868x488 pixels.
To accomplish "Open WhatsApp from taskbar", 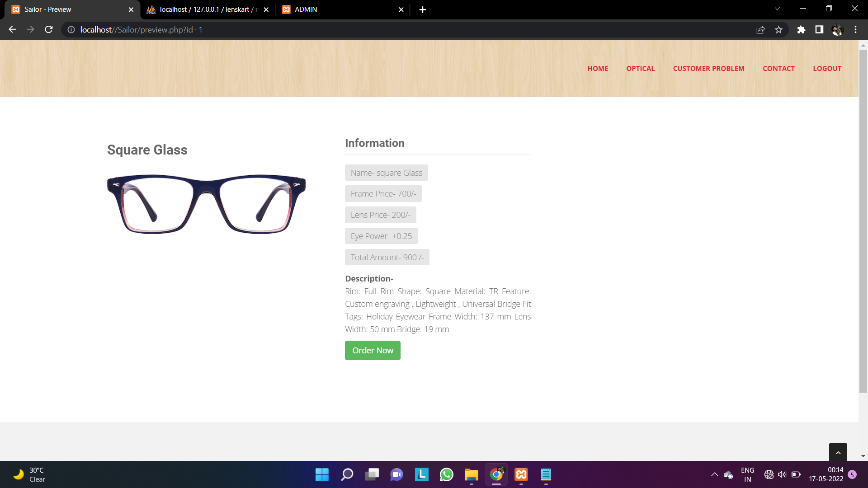I will [x=446, y=474].
